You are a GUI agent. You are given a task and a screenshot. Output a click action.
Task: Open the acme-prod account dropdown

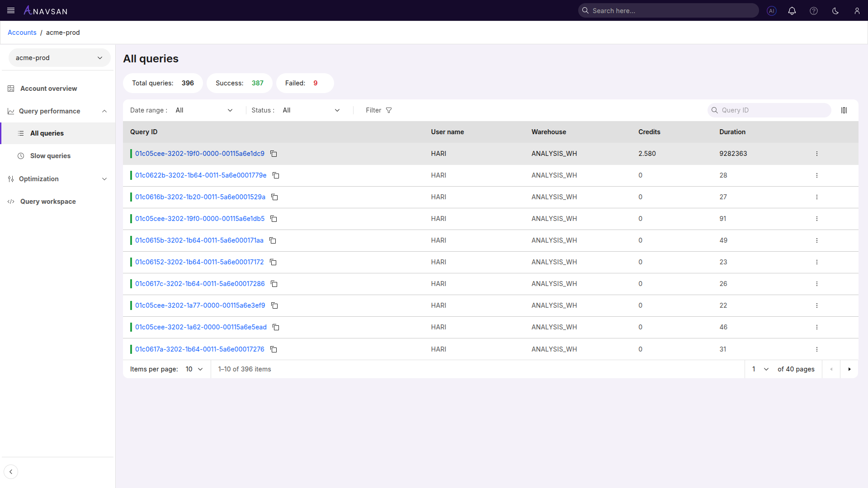coord(59,58)
